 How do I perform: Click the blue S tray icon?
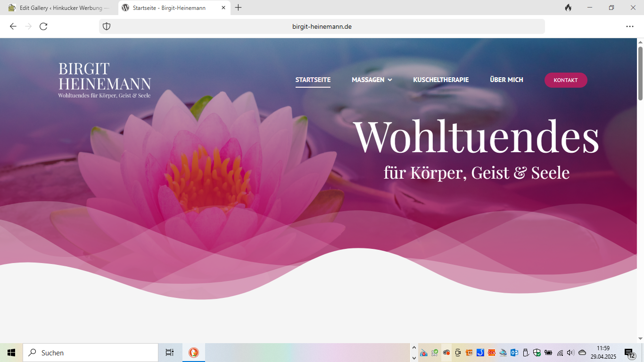click(480, 353)
